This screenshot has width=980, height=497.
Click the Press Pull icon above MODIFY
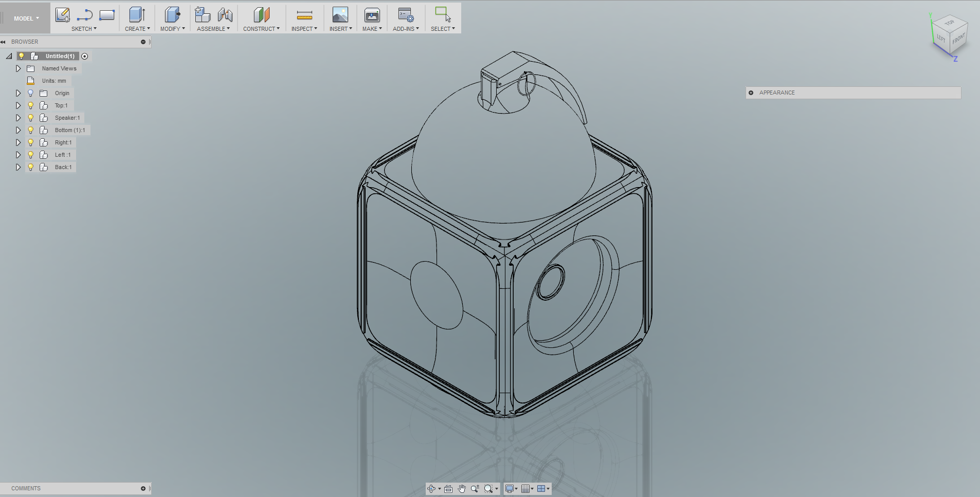coord(172,15)
